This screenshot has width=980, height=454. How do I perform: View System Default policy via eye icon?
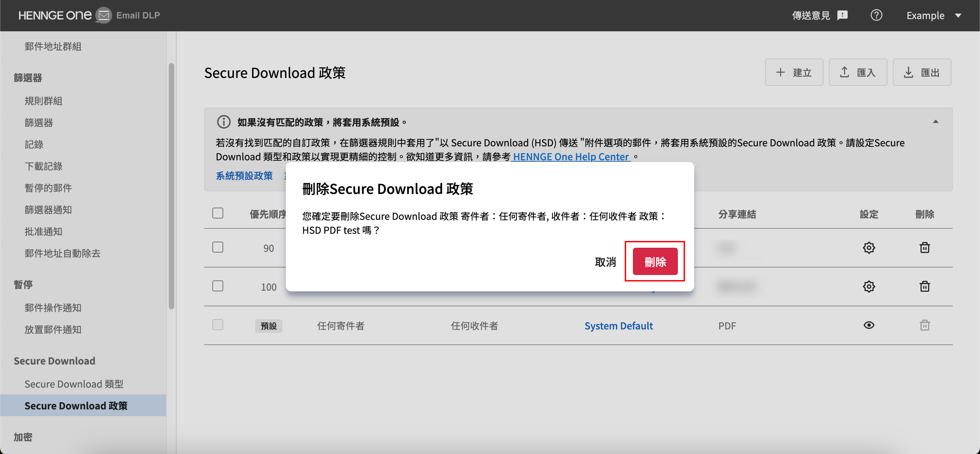(868, 325)
